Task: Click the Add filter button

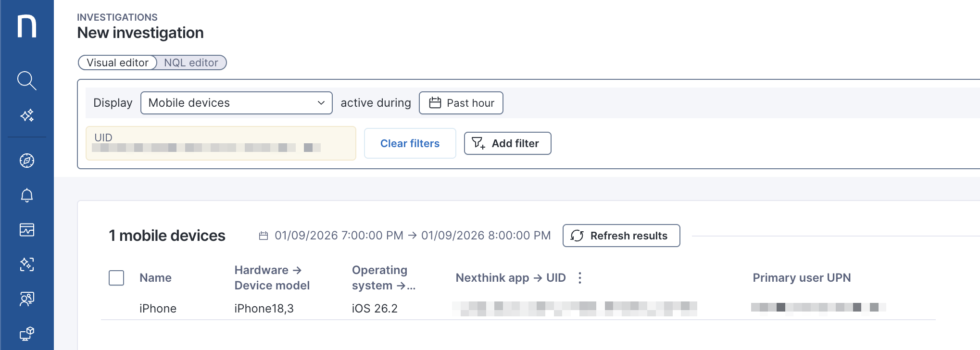Action: tap(507, 143)
